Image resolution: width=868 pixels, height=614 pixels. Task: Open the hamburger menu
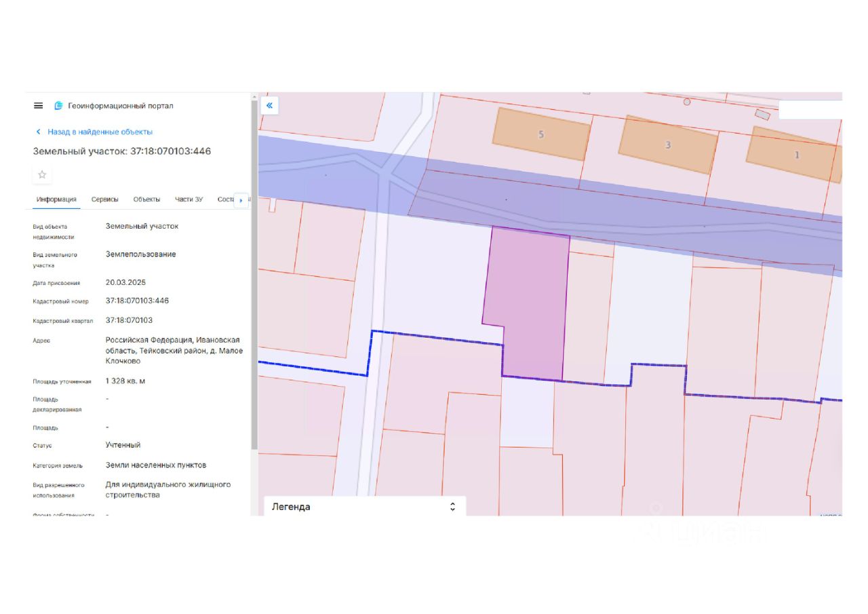pyautogui.click(x=39, y=106)
